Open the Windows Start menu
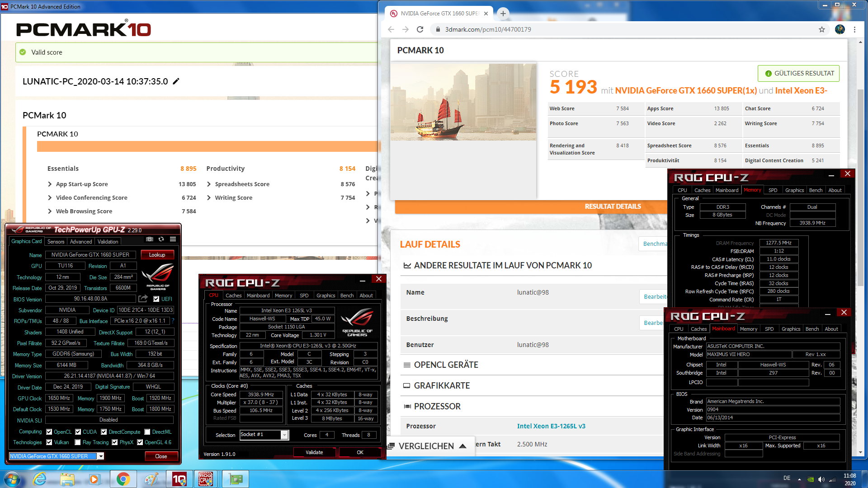This screenshot has height=488, width=868. 12,479
